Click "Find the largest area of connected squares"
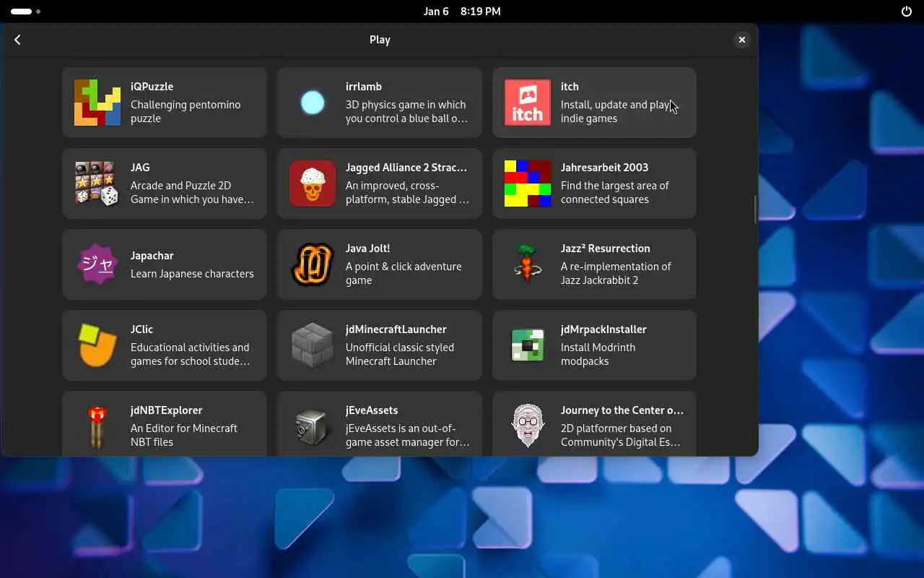 point(615,192)
